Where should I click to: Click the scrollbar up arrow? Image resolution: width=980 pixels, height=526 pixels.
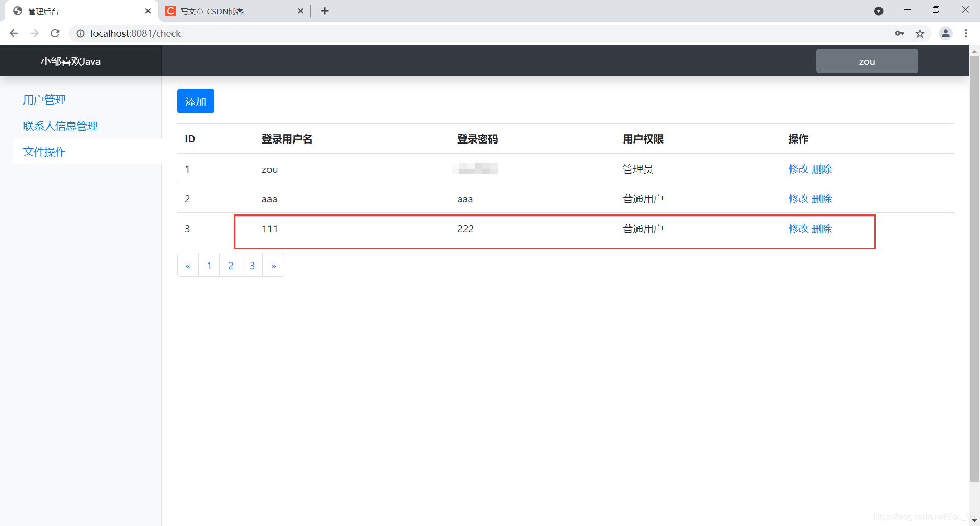point(974,51)
